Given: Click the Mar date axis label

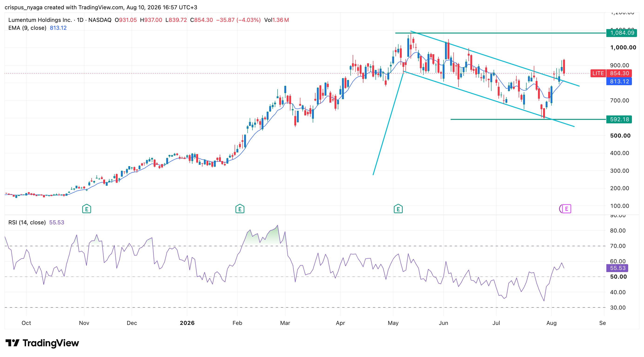Looking at the screenshot, I should pos(285,323).
